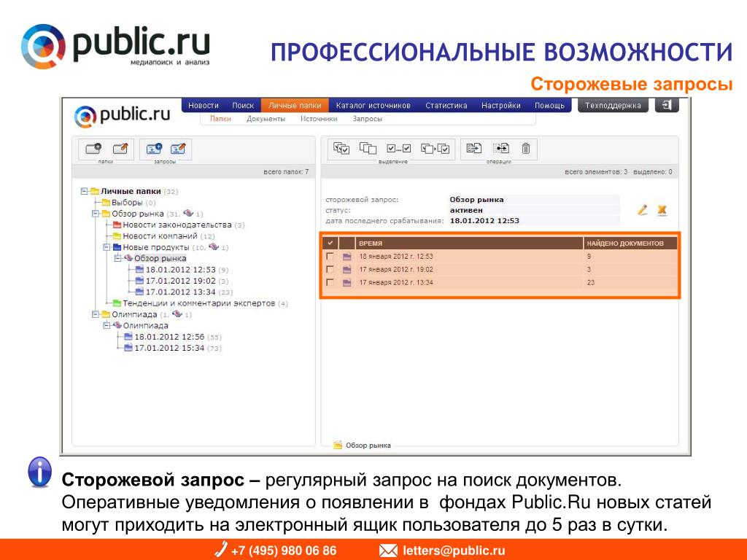Open the Каталог источников tab
This screenshot has width=747, height=560.
click(x=373, y=105)
